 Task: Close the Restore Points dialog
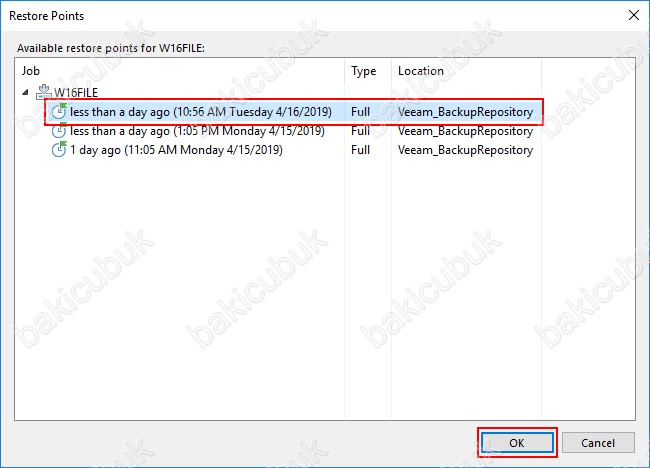click(632, 16)
